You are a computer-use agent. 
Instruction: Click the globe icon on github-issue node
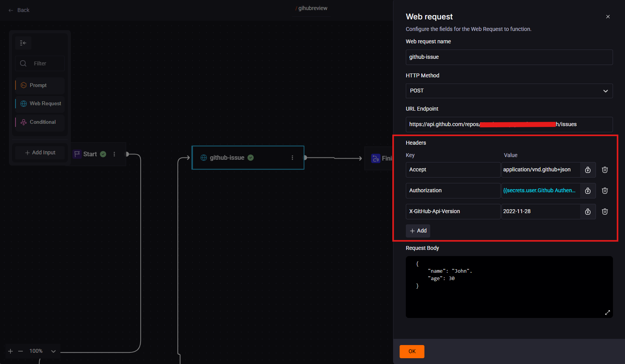coord(203,157)
